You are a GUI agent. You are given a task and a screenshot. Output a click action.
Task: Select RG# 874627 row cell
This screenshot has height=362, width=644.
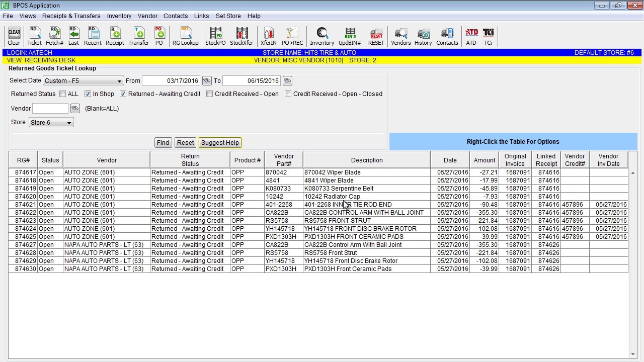pos(23,245)
